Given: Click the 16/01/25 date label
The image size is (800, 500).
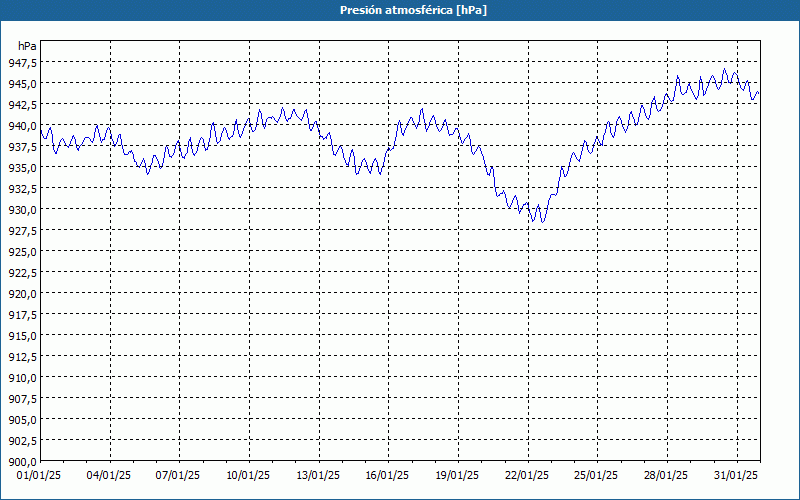Looking at the screenshot, I should point(387,476).
